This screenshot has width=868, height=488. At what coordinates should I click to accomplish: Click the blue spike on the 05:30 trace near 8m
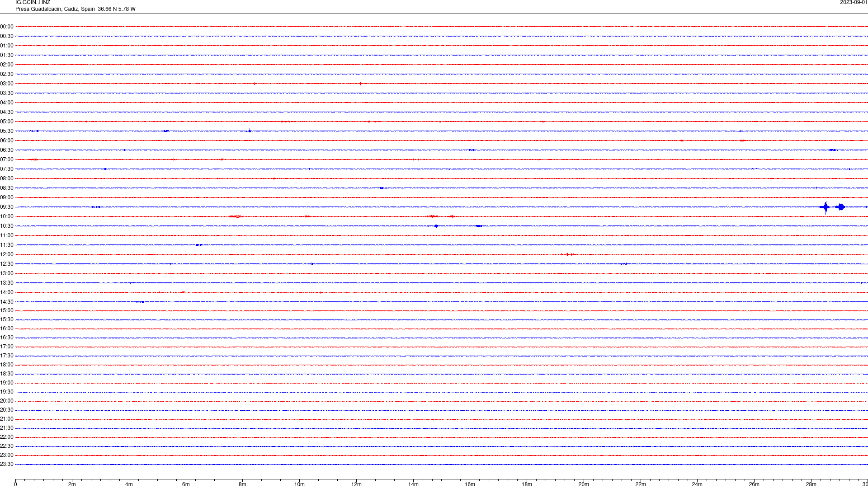250,131
